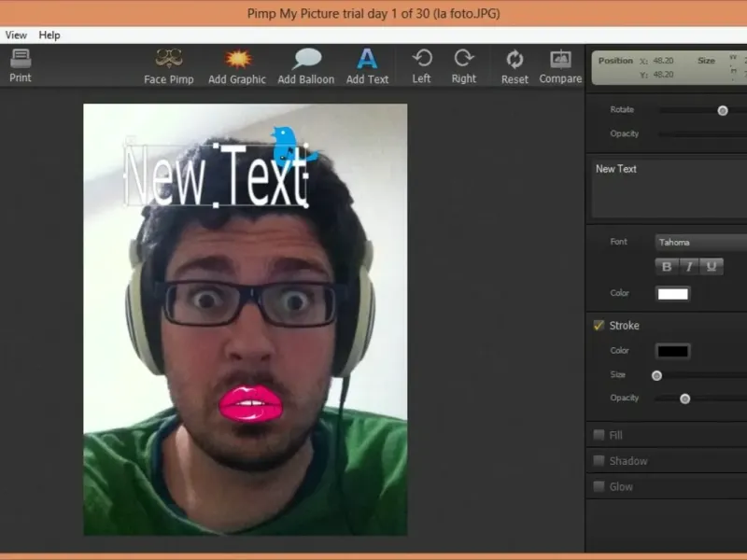747x560 pixels.
Task: Disable the Stroke checkbox
Action: click(x=599, y=326)
